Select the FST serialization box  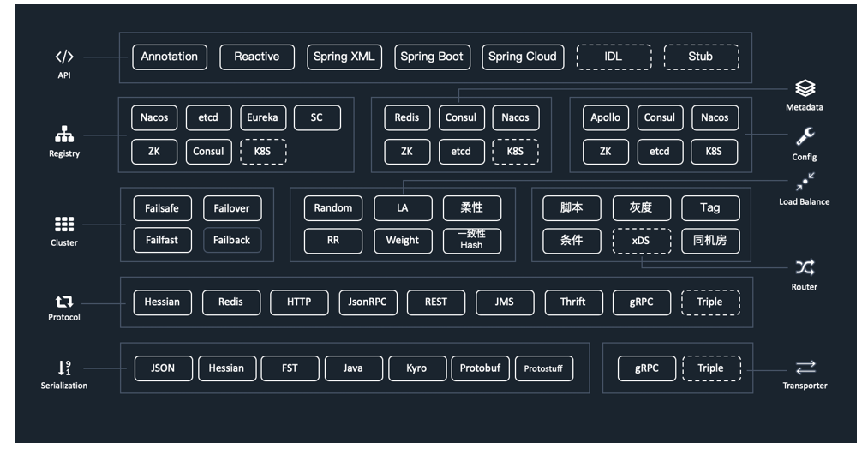tap(290, 368)
